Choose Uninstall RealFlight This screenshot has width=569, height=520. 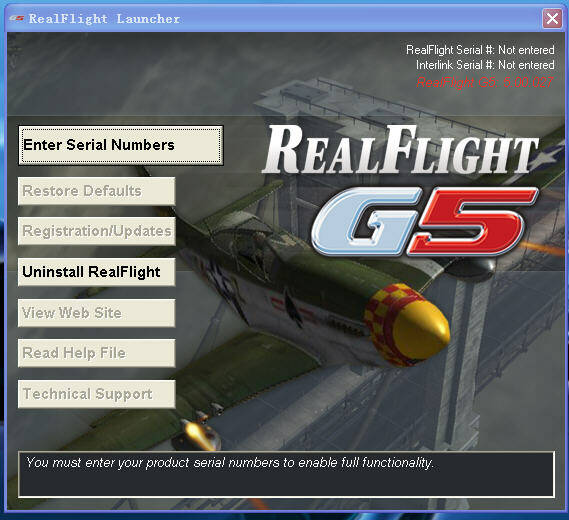tap(97, 272)
